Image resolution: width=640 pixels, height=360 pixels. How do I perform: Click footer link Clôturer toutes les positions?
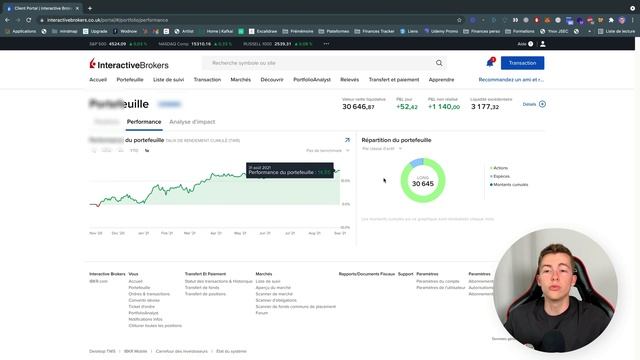pyautogui.click(x=155, y=326)
